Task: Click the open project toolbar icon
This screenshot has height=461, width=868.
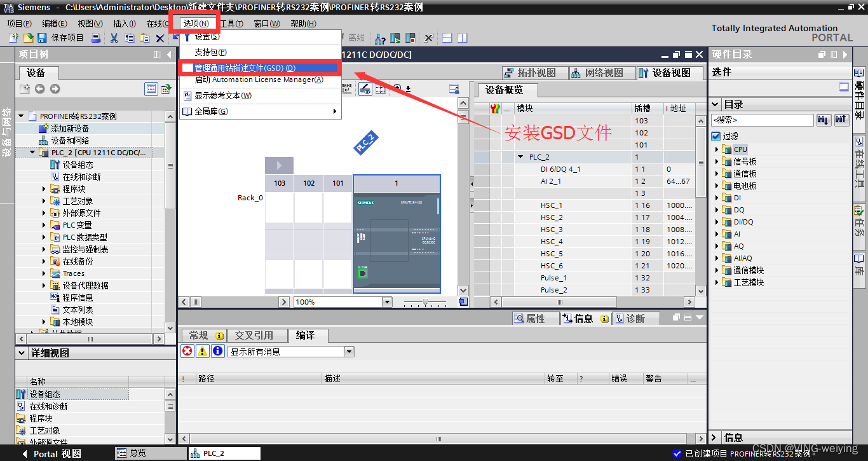Action: click(x=27, y=38)
